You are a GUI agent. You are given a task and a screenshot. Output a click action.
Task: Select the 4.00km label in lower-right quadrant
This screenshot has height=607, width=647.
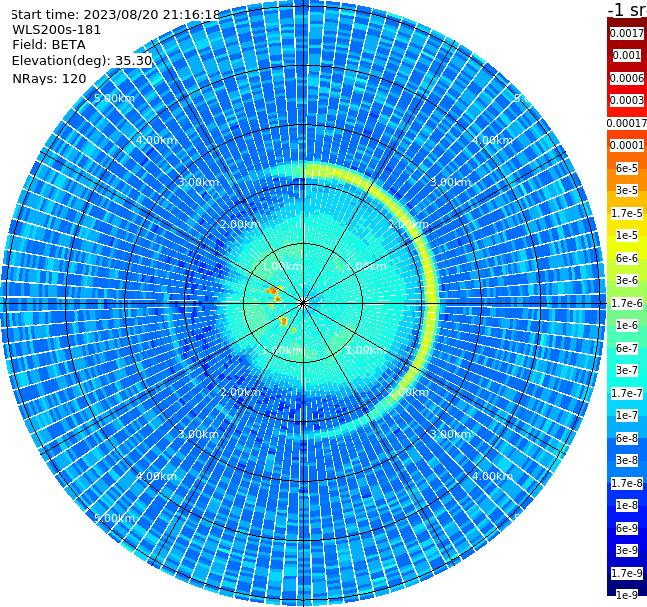492,476
